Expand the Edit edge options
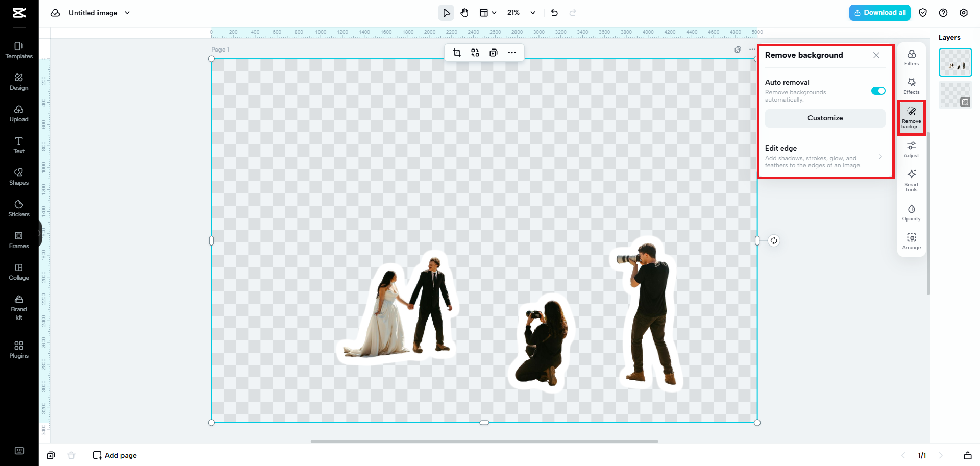980x466 pixels. (880, 157)
